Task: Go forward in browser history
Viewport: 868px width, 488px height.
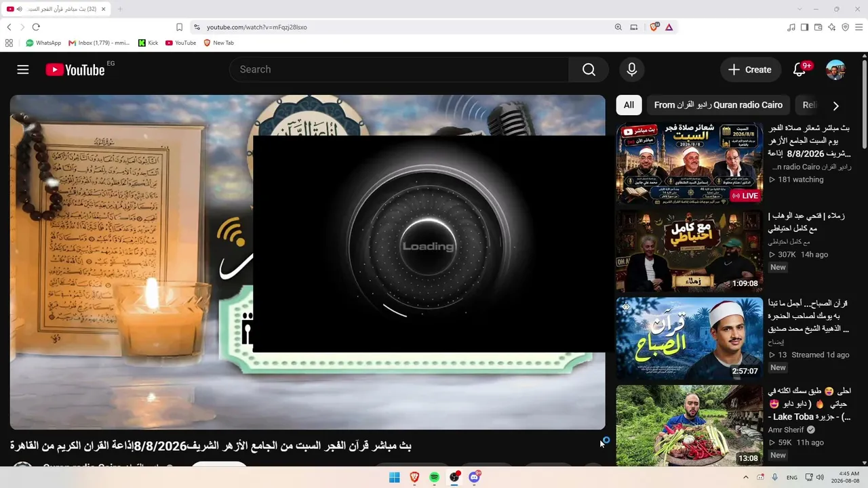Action: tap(22, 27)
